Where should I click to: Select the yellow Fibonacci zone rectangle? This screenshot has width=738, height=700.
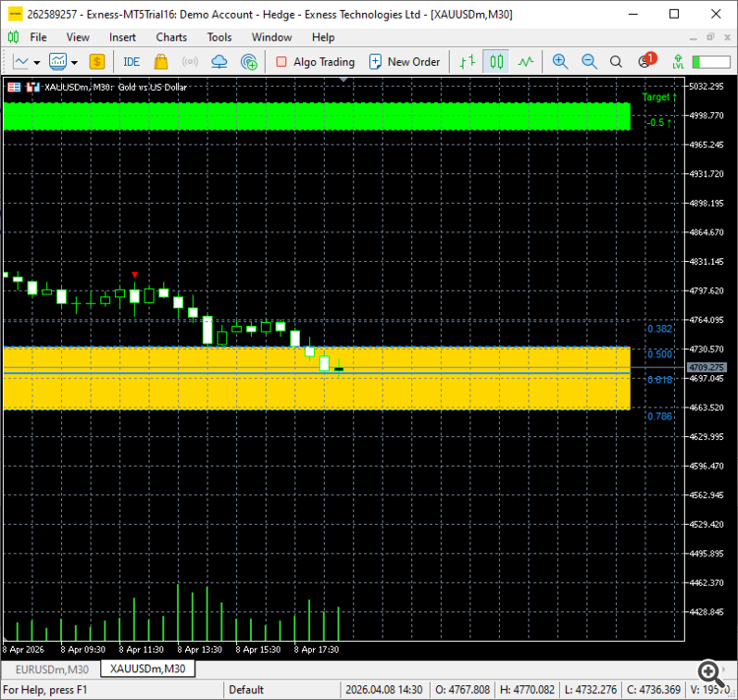pyautogui.click(x=317, y=378)
